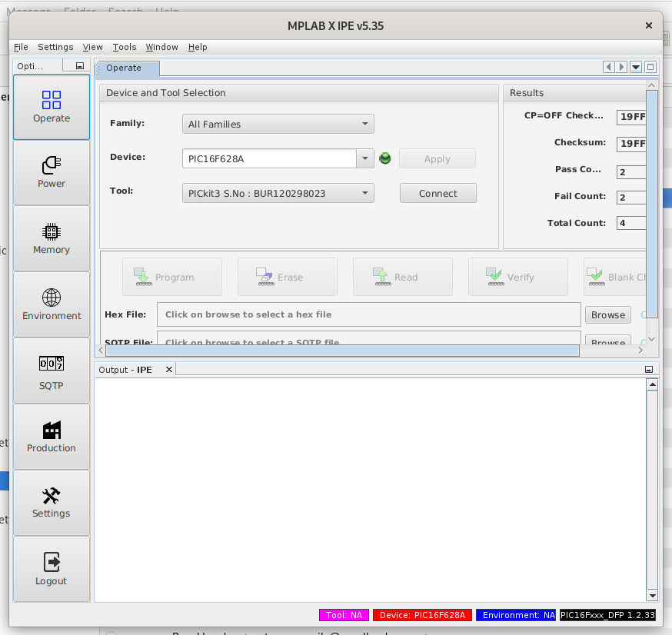Screen dimensions: 672x635
Task: Open the Settings sidebar panel
Action: tap(52, 503)
